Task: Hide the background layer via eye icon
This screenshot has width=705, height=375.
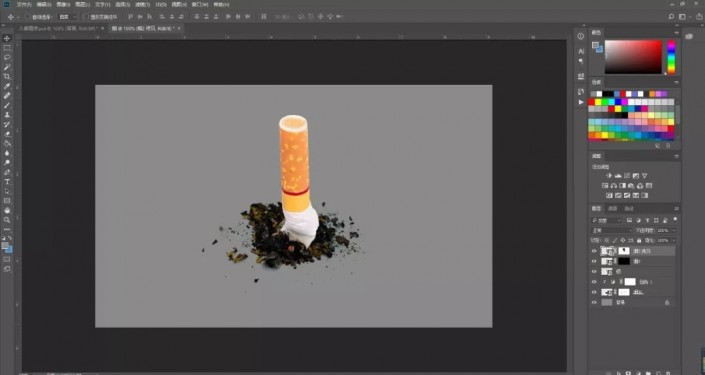Action: point(594,303)
